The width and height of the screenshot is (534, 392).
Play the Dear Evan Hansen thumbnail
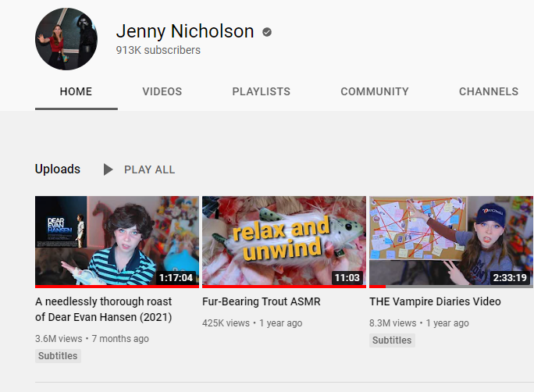point(117,241)
